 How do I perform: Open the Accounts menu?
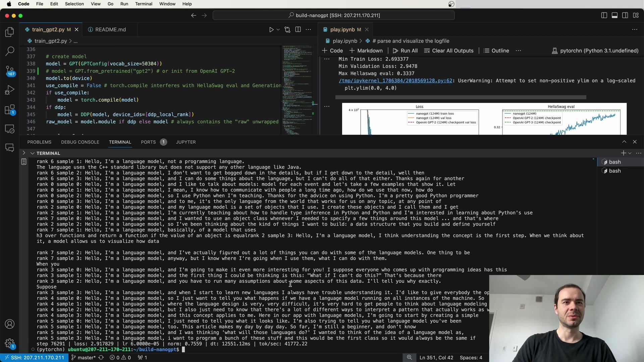click(10, 324)
